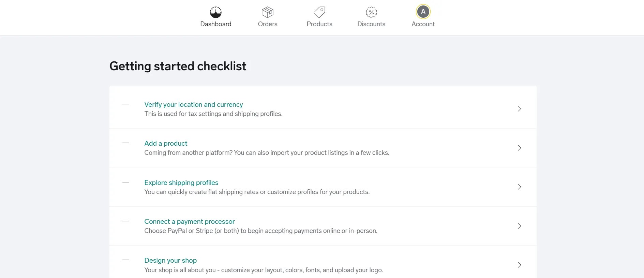The height and width of the screenshot is (278, 644).
Task: Check off Explore shipping profiles
Action: point(125,182)
